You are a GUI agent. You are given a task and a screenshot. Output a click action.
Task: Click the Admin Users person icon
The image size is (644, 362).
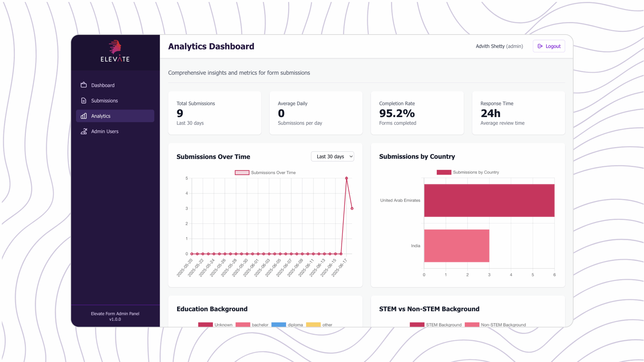click(84, 131)
